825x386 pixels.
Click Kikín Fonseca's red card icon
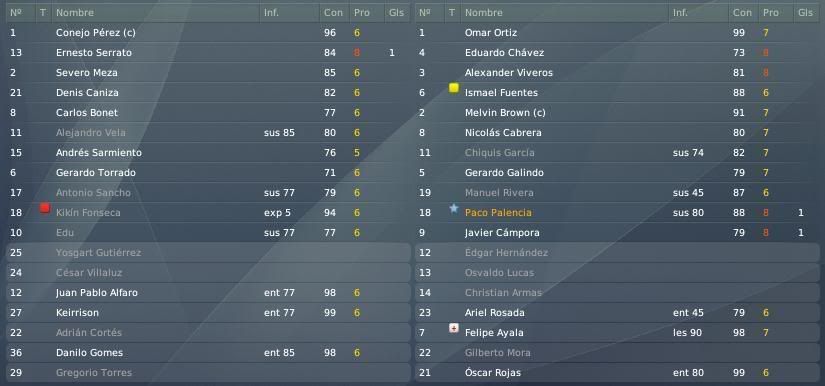click(45, 208)
